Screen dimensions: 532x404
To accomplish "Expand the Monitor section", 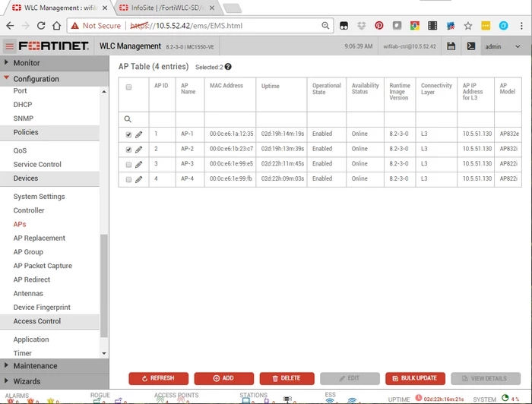I will tap(54, 63).
